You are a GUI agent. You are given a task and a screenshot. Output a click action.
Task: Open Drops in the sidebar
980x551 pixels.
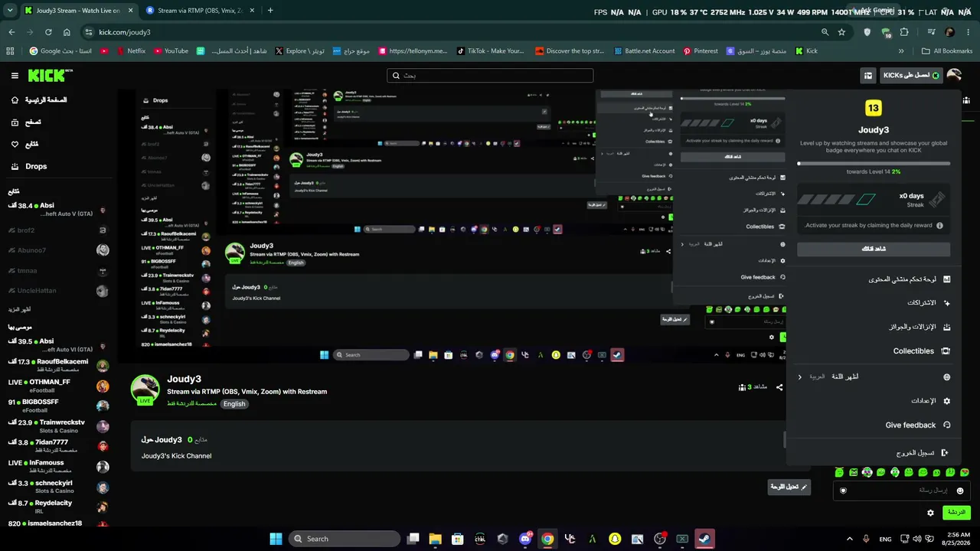pos(29,166)
